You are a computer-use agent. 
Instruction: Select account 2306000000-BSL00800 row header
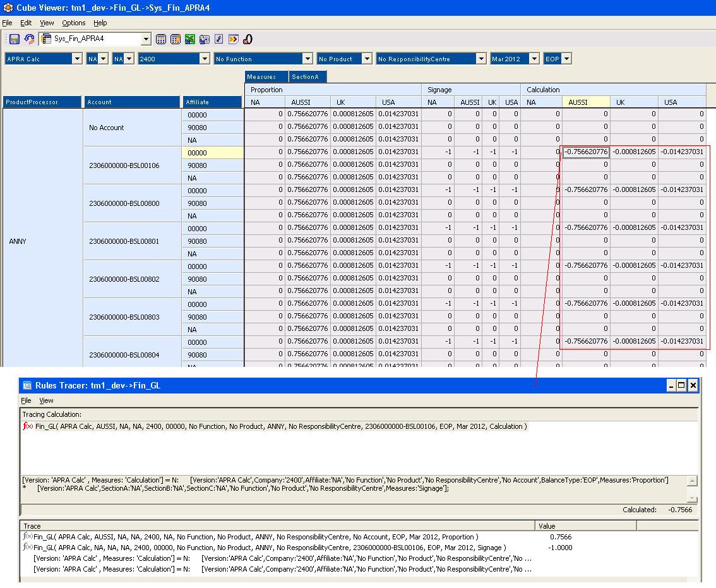[133, 203]
